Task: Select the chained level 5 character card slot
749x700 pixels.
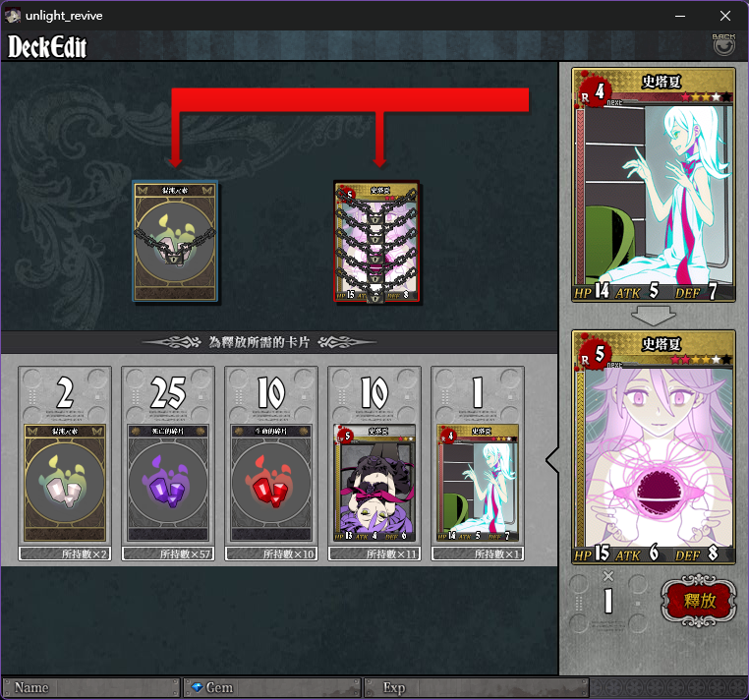Action: point(376,241)
